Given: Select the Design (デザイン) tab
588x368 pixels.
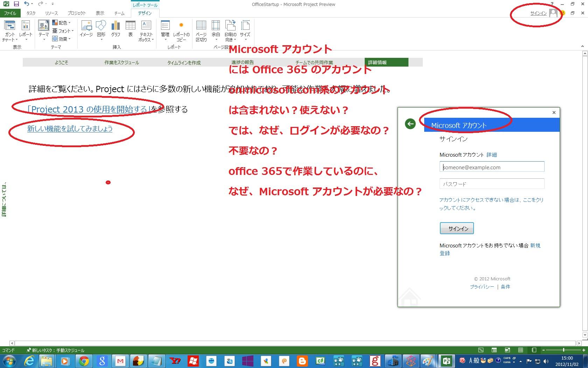Looking at the screenshot, I should [x=145, y=13].
